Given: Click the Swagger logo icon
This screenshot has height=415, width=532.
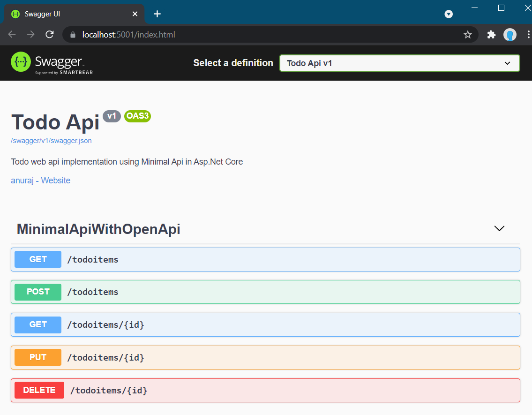Looking at the screenshot, I should point(21,62).
